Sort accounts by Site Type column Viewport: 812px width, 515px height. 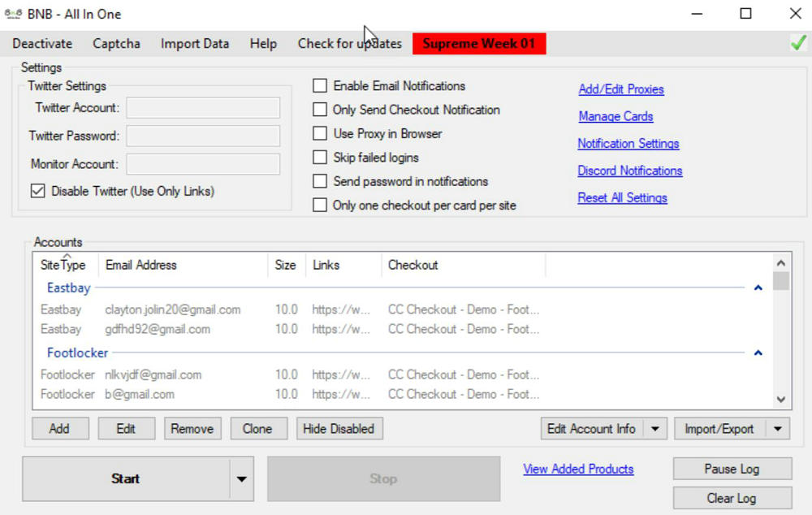63,265
